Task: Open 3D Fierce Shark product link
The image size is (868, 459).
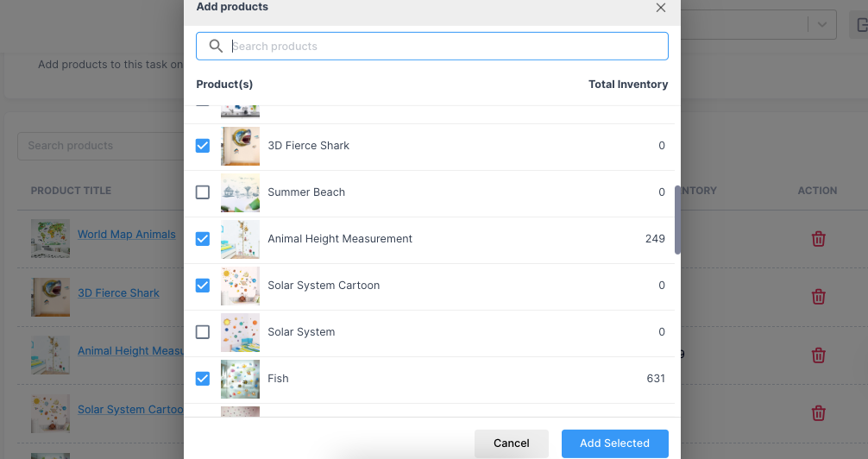Action: (x=118, y=292)
